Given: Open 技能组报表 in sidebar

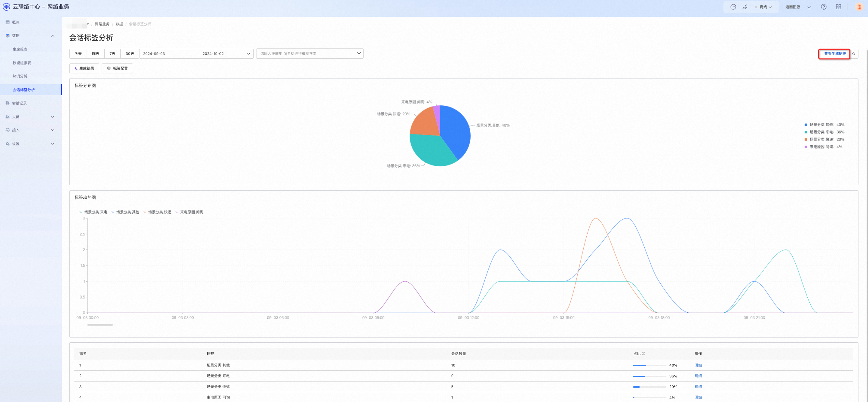Looking at the screenshot, I should click(x=22, y=63).
